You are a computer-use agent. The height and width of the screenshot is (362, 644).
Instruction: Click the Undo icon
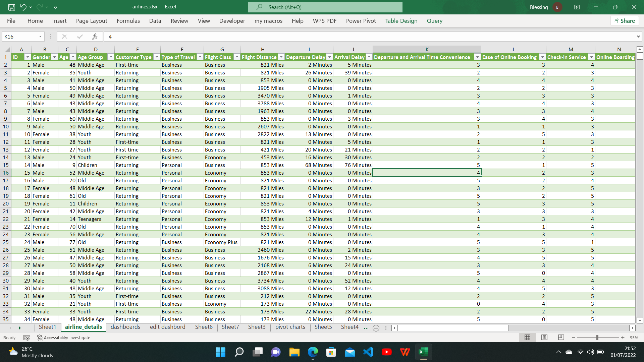pyautogui.click(x=23, y=7)
